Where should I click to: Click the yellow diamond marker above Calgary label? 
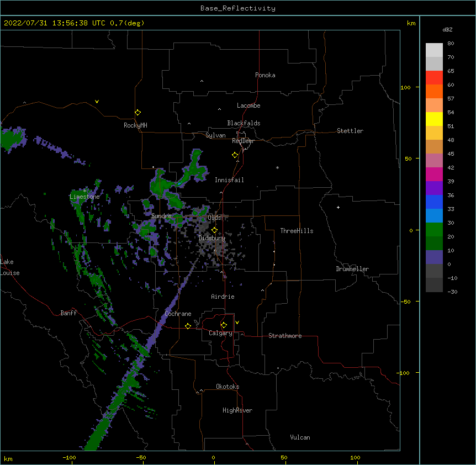(x=224, y=325)
